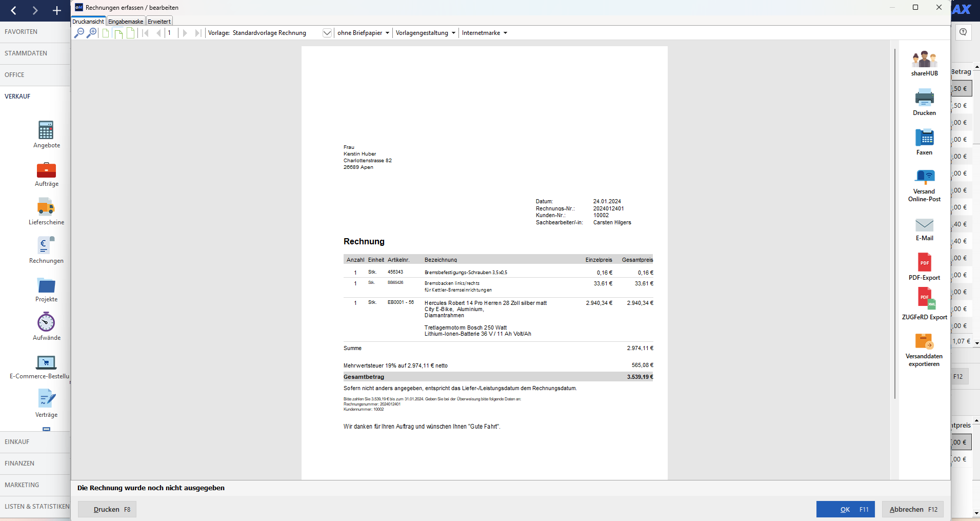
Task: Jump to first page of preview
Action: coord(146,33)
